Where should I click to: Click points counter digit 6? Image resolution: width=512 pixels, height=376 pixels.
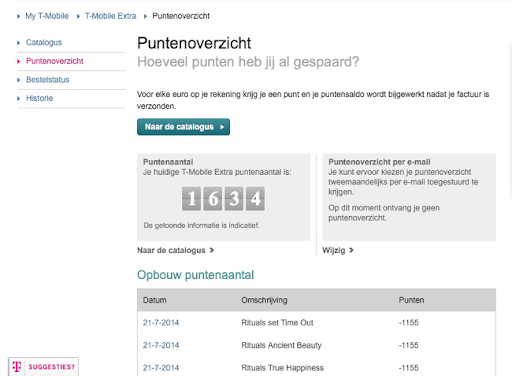(x=213, y=199)
